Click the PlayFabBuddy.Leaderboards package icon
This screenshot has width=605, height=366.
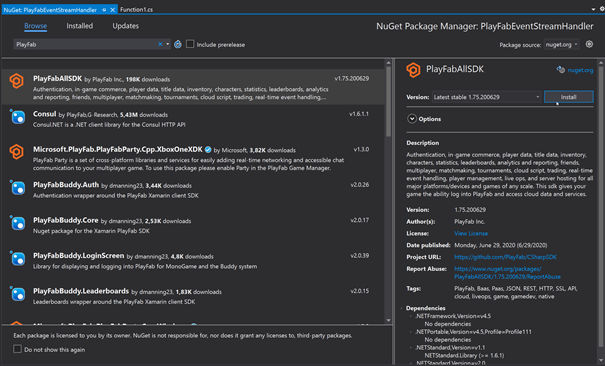tap(17, 293)
